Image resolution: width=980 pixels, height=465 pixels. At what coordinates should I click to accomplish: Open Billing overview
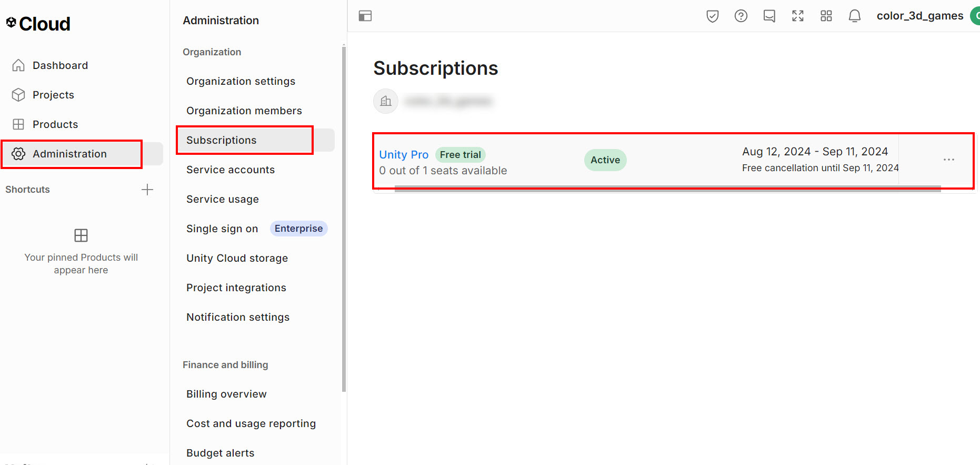pyautogui.click(x=226, y=394)
